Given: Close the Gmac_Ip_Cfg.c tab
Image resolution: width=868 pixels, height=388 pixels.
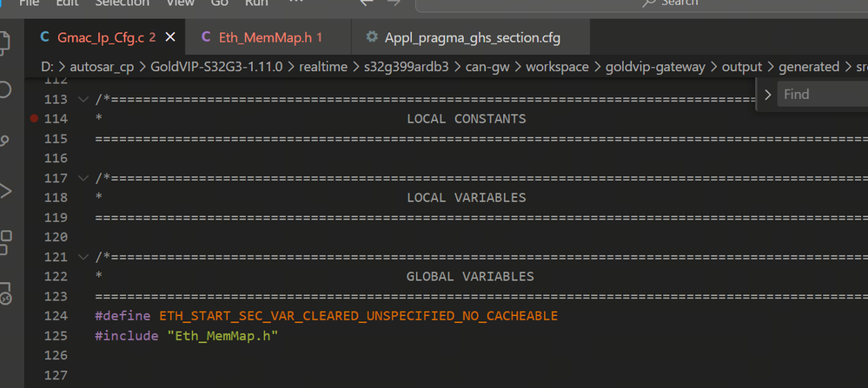Looking at the screenshot, I should pos(170,37).
